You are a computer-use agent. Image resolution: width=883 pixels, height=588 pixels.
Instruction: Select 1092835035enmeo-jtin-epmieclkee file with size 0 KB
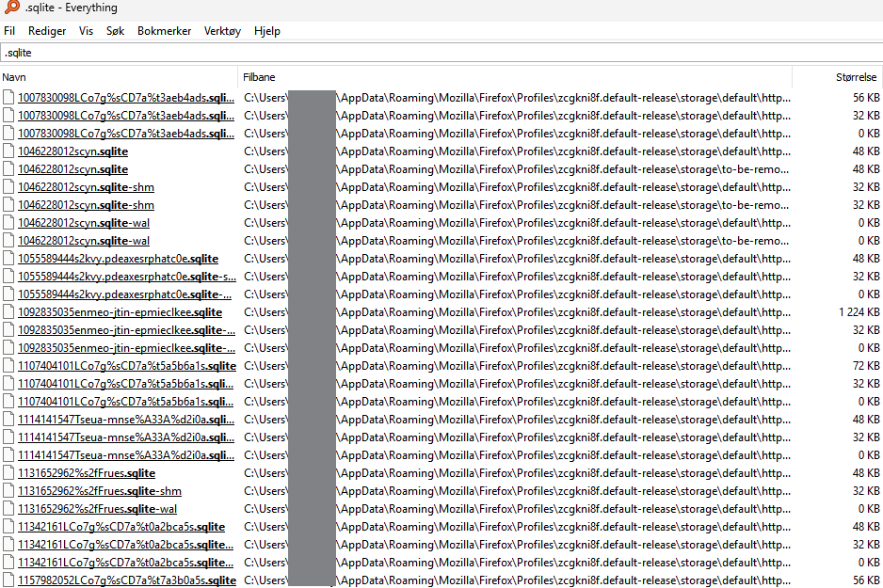click(x=126, y=348)
